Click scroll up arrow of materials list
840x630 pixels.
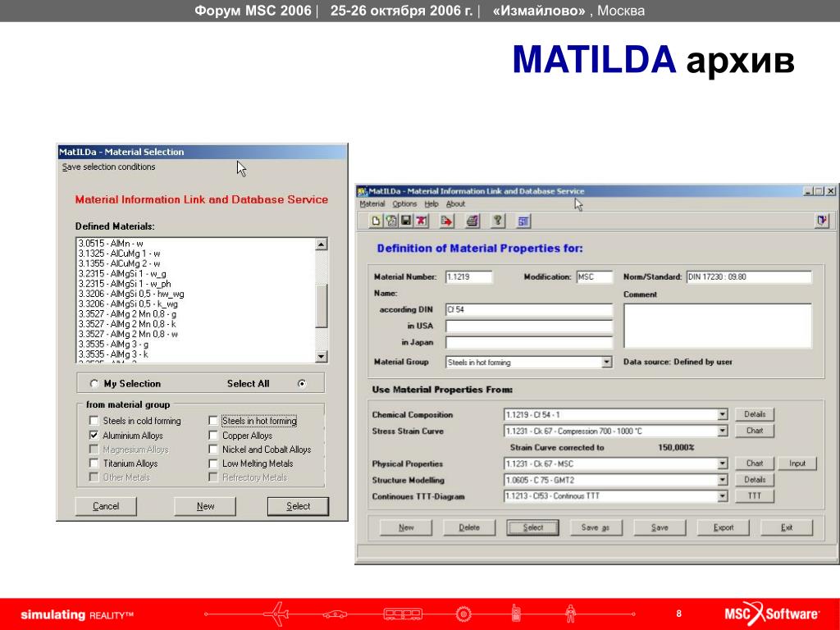coord(322,244)
